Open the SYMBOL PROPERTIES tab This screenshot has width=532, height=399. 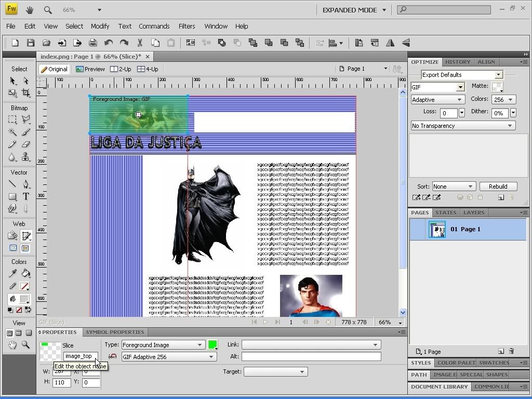point(115,332)
